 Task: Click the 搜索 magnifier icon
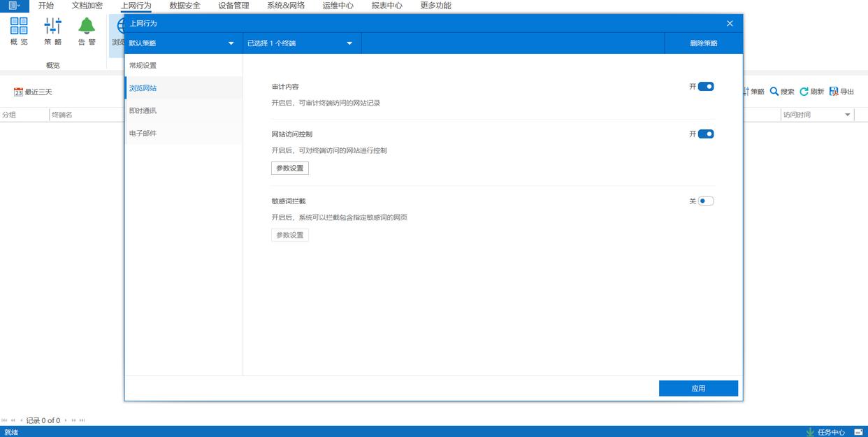coord(774,92)
